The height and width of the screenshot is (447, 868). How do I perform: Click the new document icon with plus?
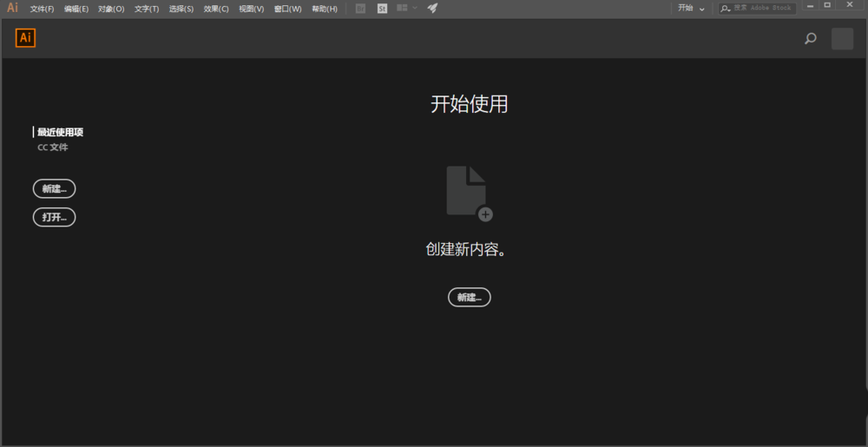(x=470, y=194)
